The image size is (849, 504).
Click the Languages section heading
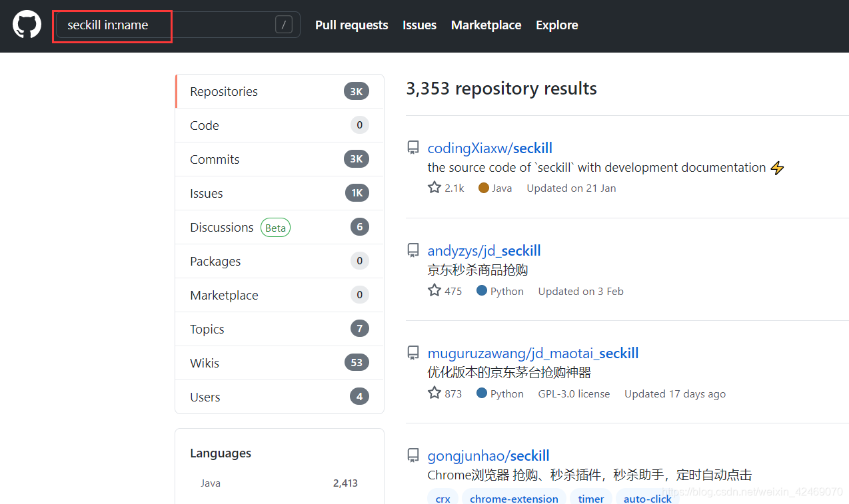click(221, 453)
